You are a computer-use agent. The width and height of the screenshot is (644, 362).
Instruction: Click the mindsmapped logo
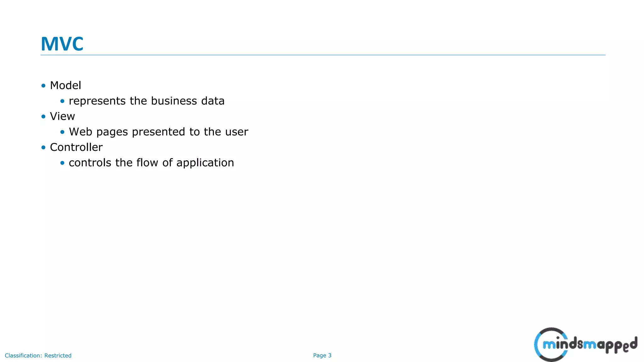[586, 344]
